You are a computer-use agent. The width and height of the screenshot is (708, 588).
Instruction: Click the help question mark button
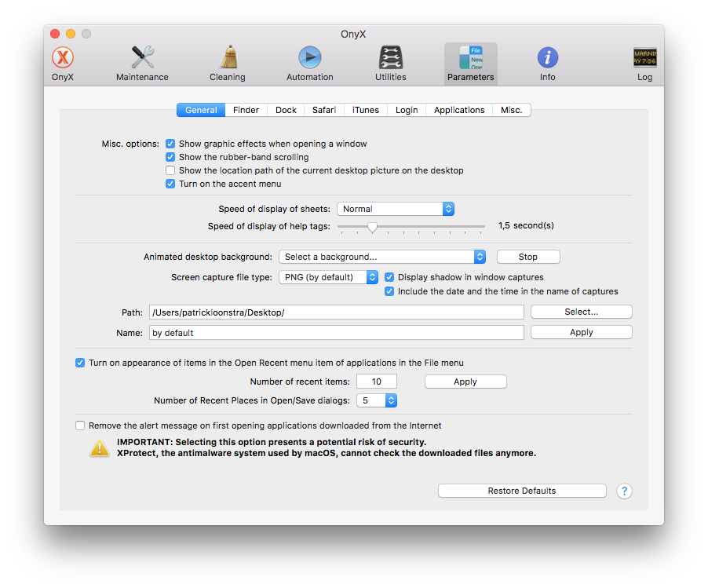624,491
